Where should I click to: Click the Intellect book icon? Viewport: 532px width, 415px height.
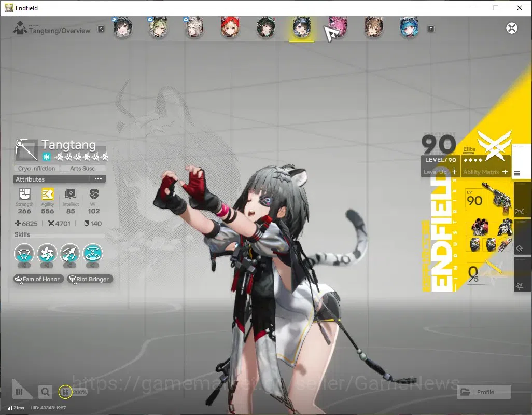(71, 194)
